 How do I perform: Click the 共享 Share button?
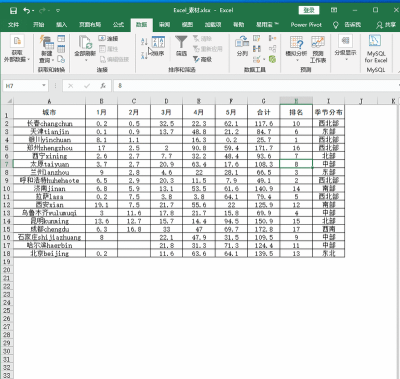click(386, 25)
